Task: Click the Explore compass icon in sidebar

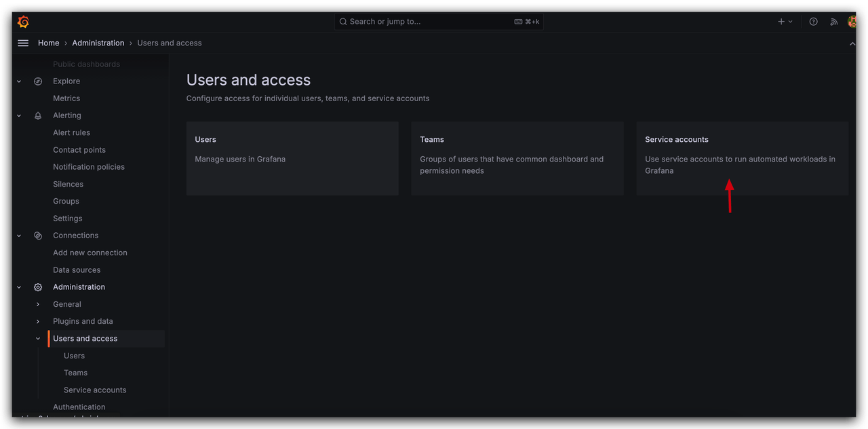Action: click(x=38, y=81)
